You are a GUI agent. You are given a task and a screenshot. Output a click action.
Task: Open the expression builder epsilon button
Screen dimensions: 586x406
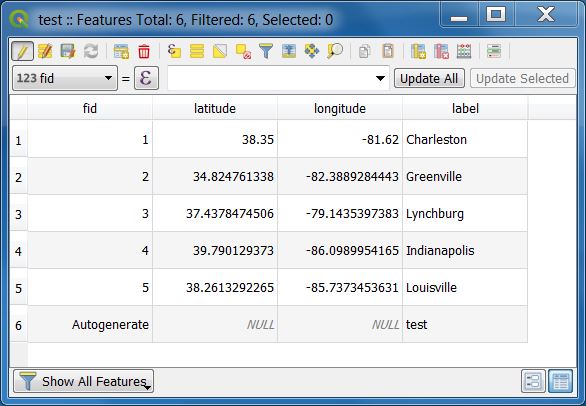click(x=146, y=78)
